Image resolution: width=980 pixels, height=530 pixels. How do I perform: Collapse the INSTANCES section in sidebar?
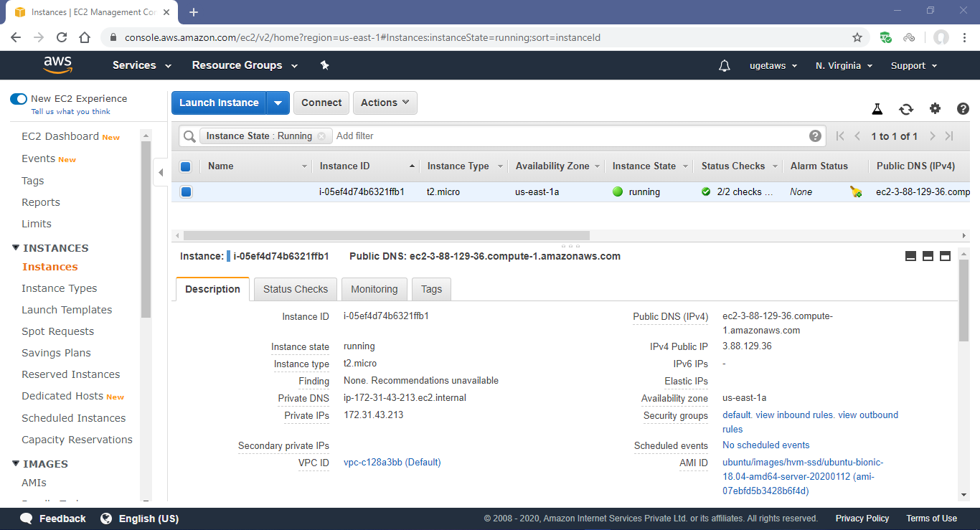pos(17,248)
